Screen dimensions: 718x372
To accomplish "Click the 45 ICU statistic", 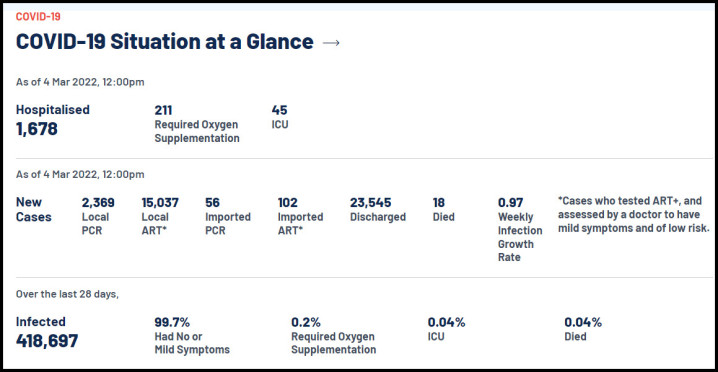I will click(x=280, y=117).
